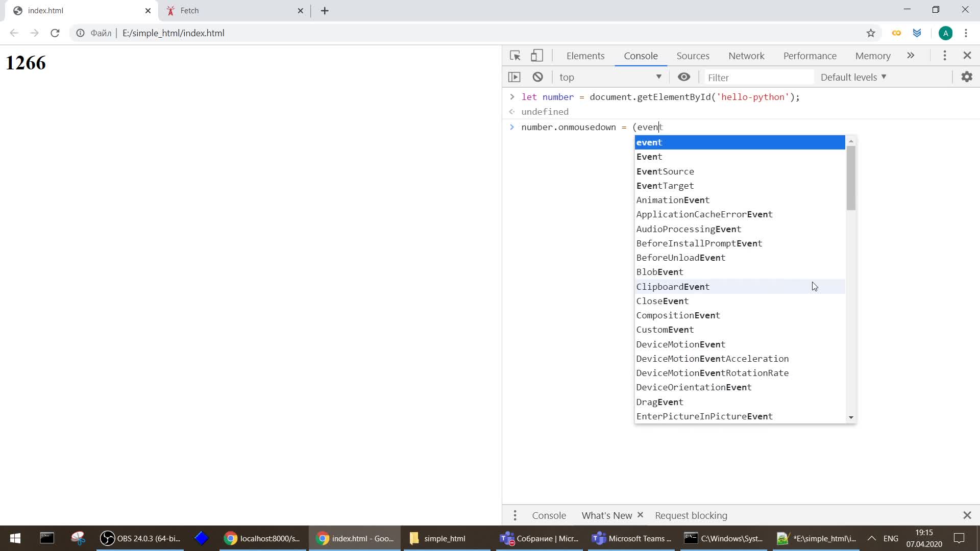Switch to the Elements tab
980x551 pixels.
coord(585,56)
